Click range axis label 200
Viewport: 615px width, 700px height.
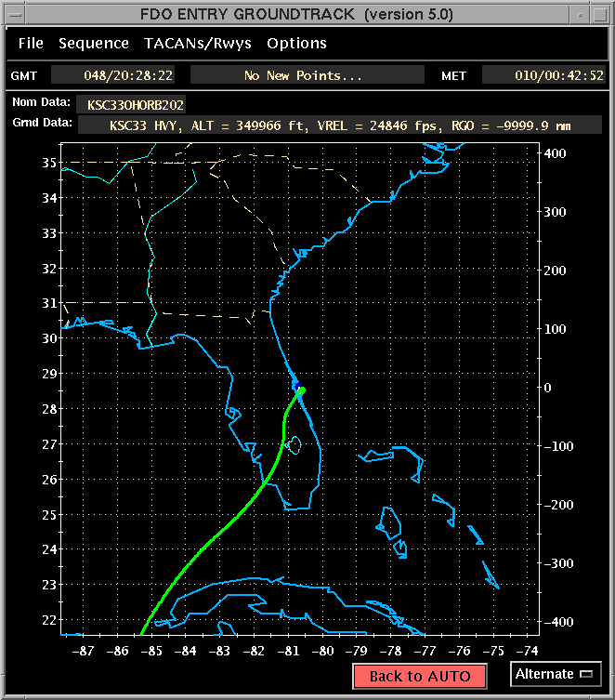(555, 271)
